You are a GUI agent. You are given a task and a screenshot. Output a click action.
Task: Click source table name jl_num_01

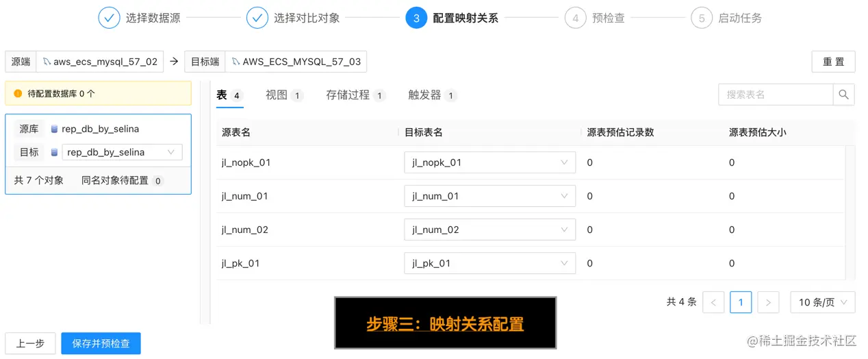click(x=245, y=196)
